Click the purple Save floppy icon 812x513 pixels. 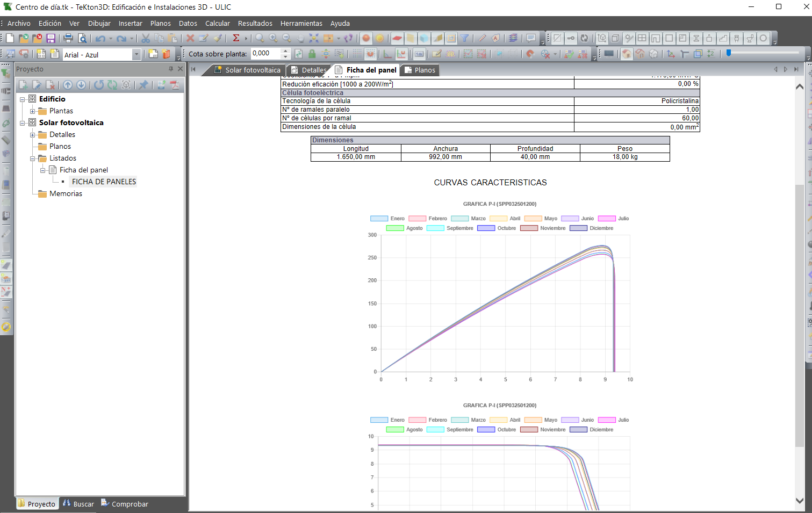(x=51, y=38)
